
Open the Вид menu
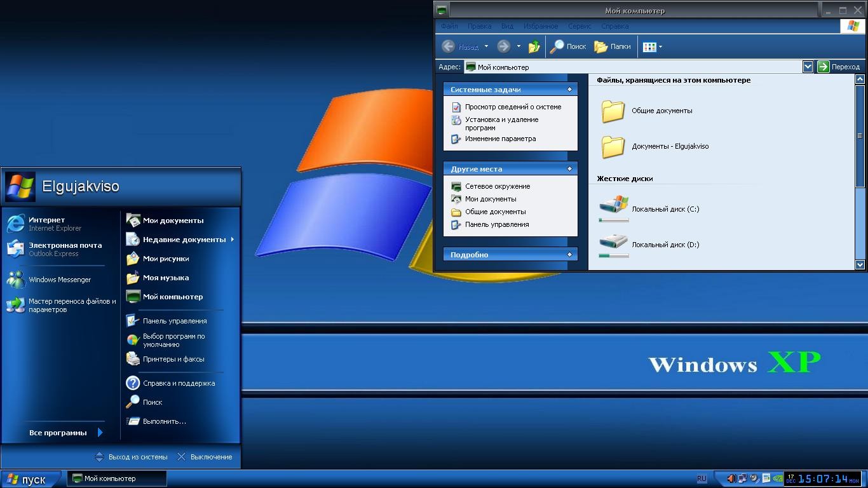pos(507,26)
